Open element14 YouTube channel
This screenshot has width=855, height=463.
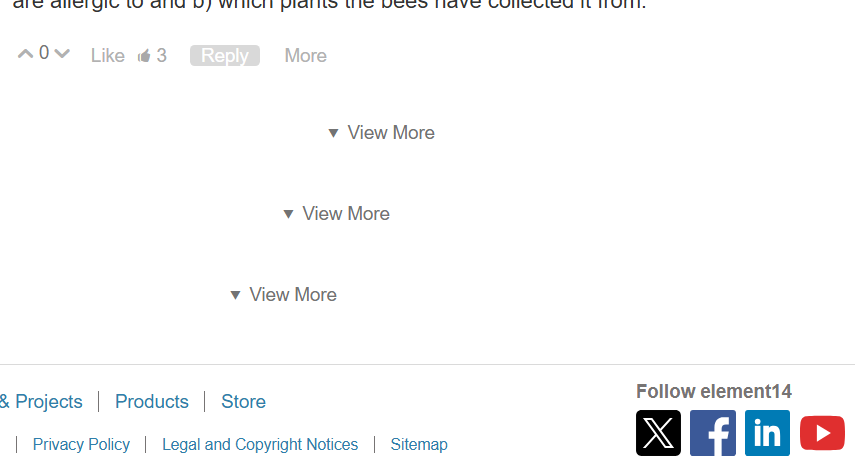[x=822, y=433]
